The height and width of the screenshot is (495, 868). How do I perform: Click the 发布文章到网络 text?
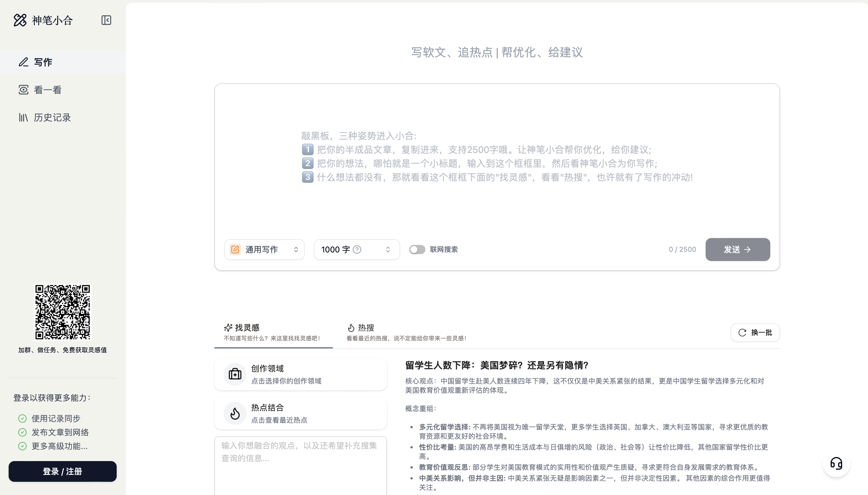click(x=60, y=432)
